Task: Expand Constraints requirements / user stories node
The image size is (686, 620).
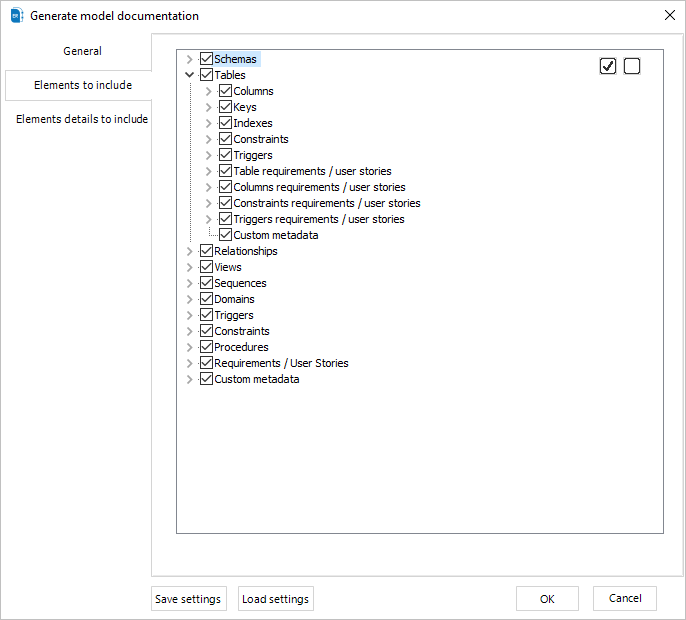Action: pos(209,203)
